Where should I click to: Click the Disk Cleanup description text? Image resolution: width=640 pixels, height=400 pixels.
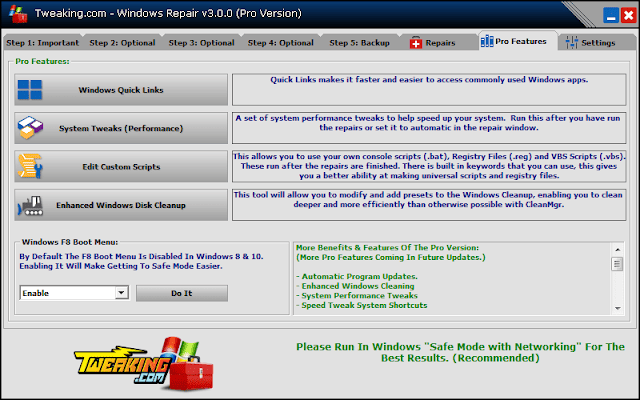428,200
